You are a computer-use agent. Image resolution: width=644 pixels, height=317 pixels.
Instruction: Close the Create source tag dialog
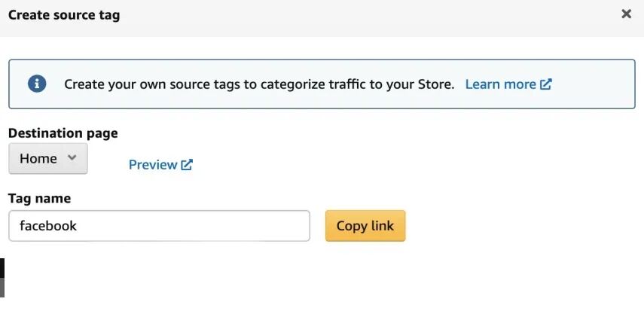click(626, 14)
